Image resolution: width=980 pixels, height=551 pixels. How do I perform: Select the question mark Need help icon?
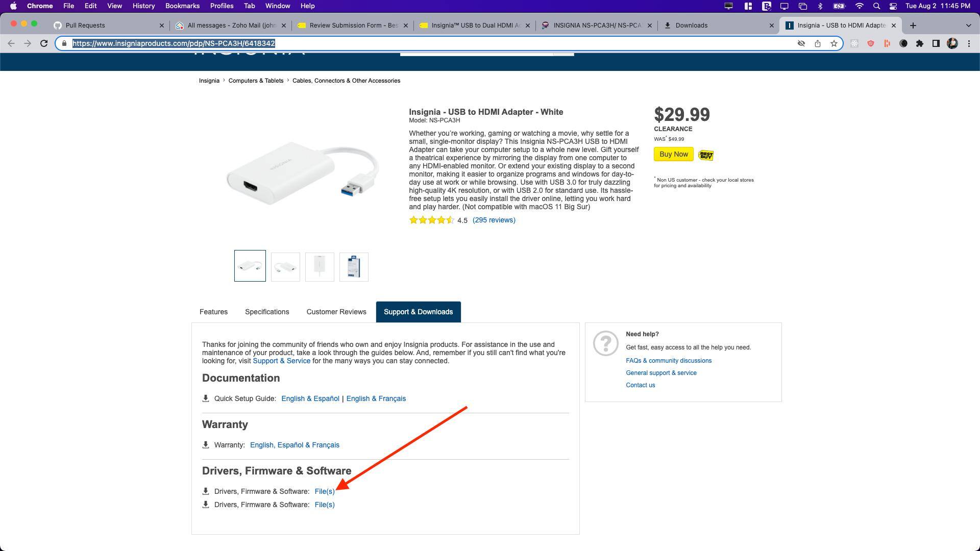tap(605, 344)
